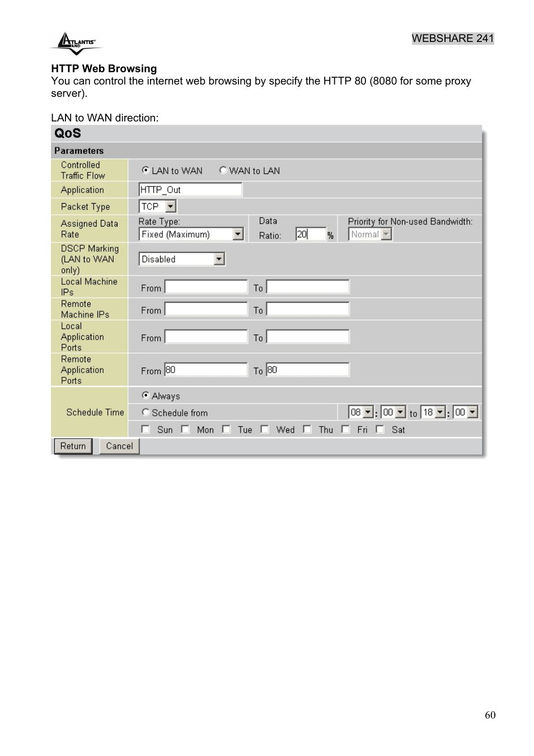The image size is (534, 756).
Task: Tick the Thu checkbox
Action: [307, 429]
